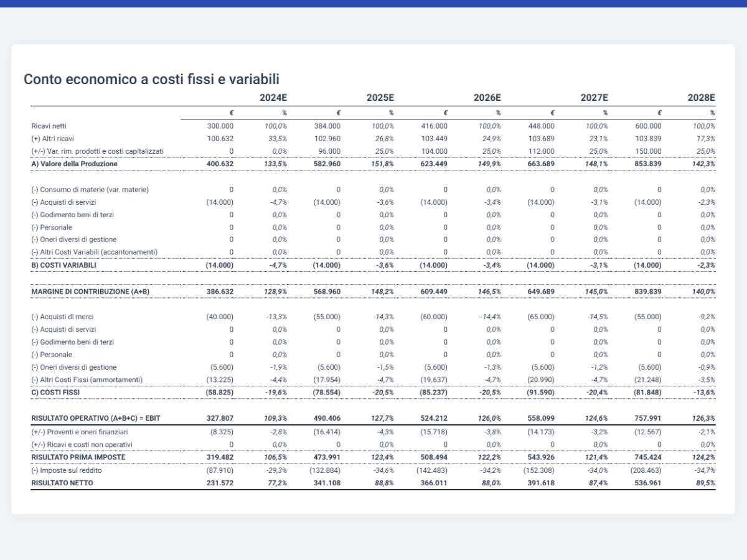Click EBIT percentage 127,7%

point(382,418)
